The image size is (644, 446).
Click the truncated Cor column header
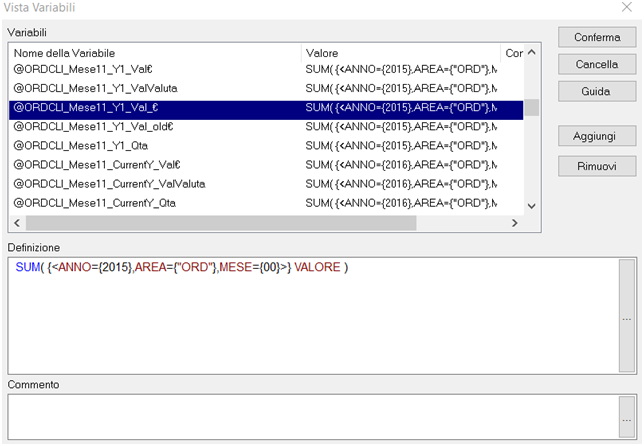coord(513,53)
